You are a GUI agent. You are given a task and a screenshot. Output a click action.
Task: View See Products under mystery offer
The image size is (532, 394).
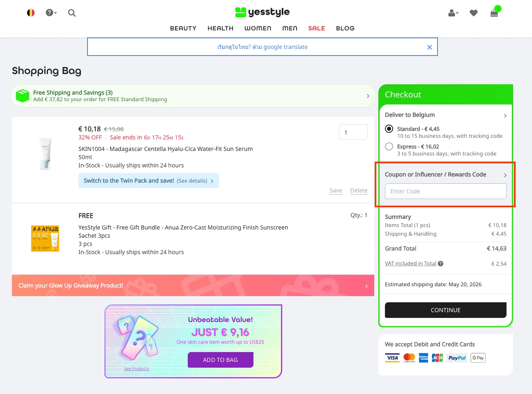(136, 369)
